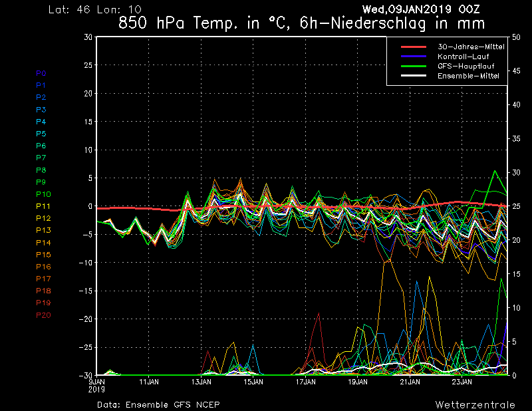Click the P20 member label
The image size is (532, 411).
(43, 315)
